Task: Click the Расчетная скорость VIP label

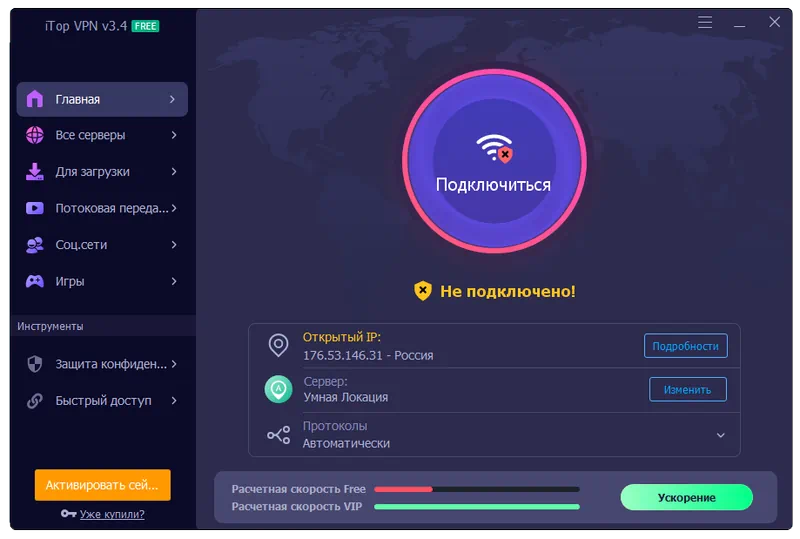Action: click(x=296, y=506)
